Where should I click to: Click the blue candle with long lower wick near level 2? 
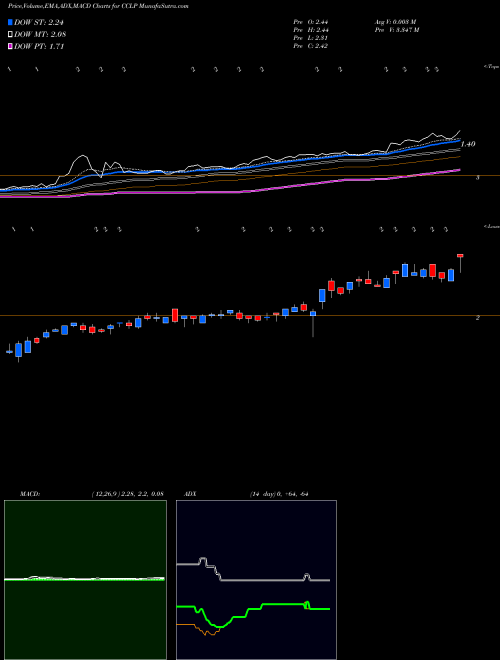click(313, 314)
